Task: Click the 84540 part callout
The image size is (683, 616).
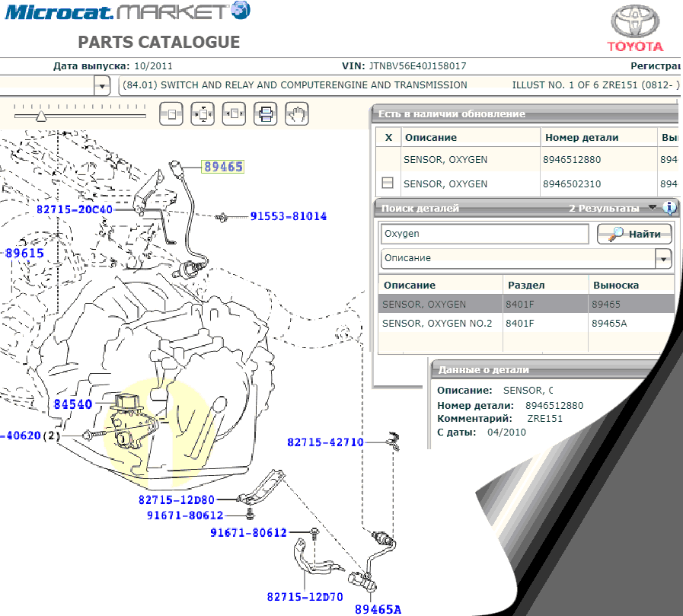Action: (72, 403)
